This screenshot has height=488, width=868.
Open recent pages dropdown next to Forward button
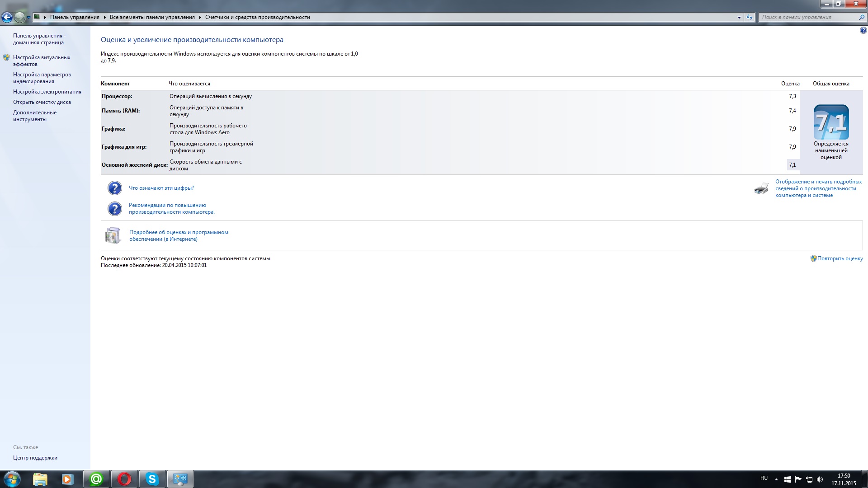[x=29, y=18]
